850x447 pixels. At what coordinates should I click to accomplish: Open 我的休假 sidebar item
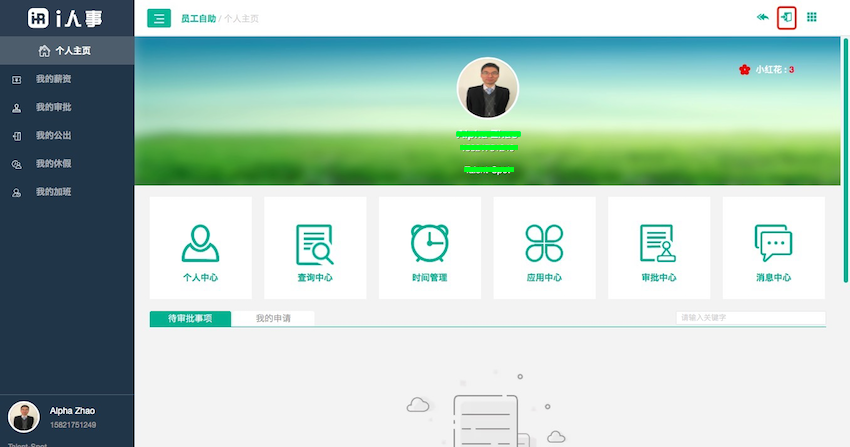coord(53,163)
